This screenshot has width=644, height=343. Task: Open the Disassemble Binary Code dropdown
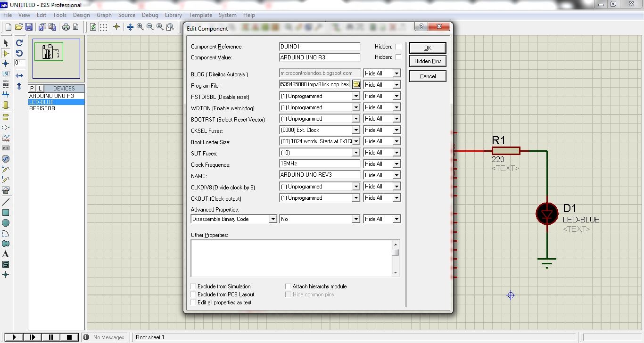click(x=272, y=219)
